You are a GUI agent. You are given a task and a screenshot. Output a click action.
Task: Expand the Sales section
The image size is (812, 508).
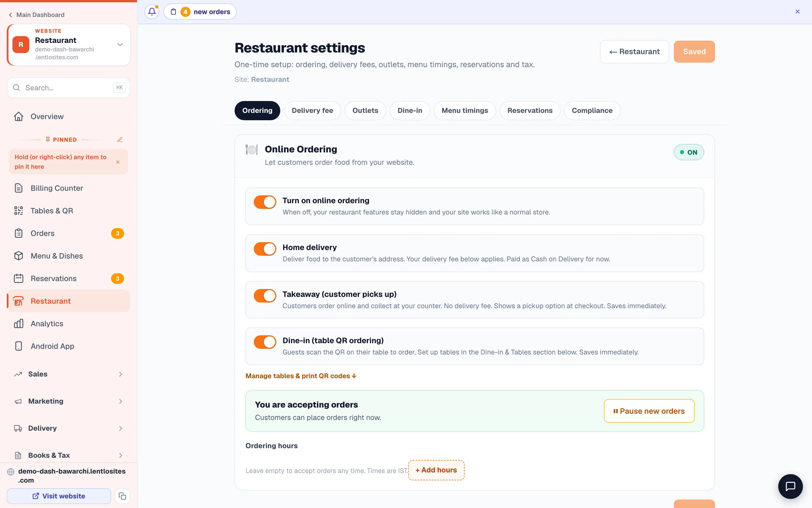[x=69, y=374]
